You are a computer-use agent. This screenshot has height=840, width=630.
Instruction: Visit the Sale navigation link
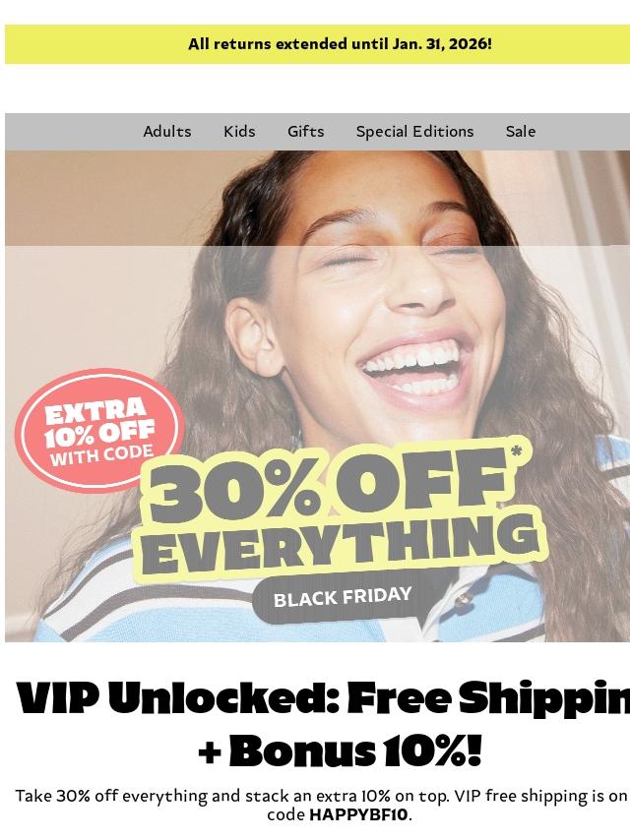pyautogui.click(x=520, y=131)
